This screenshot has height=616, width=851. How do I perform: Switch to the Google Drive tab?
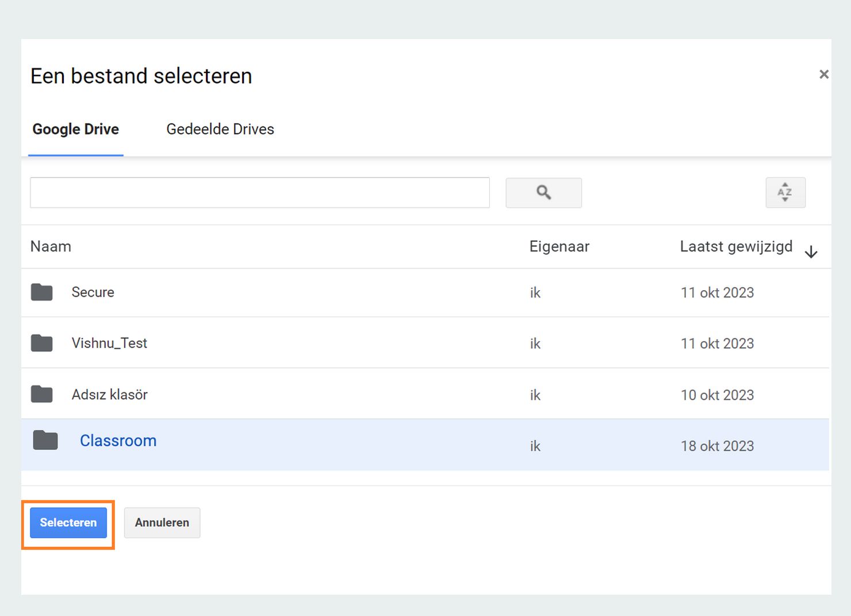click(x=76, y=129)
